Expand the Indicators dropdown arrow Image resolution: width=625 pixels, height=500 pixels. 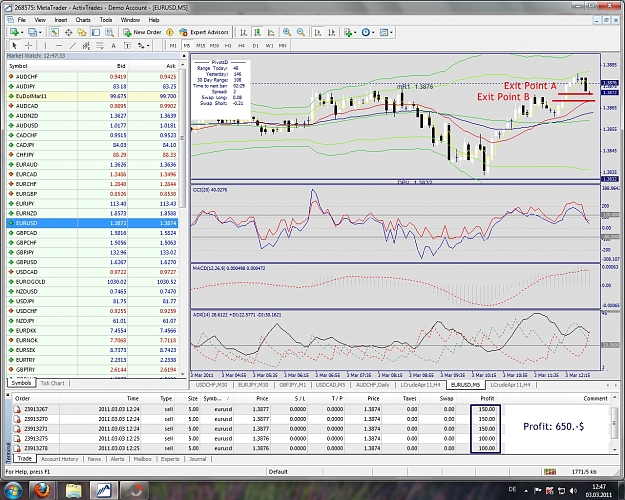pos(355,32)
